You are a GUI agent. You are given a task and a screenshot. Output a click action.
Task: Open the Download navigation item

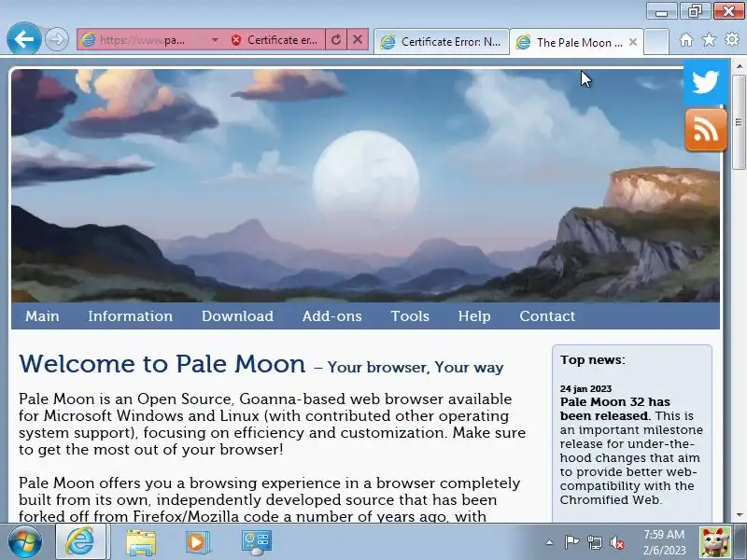tap(237, 316)
